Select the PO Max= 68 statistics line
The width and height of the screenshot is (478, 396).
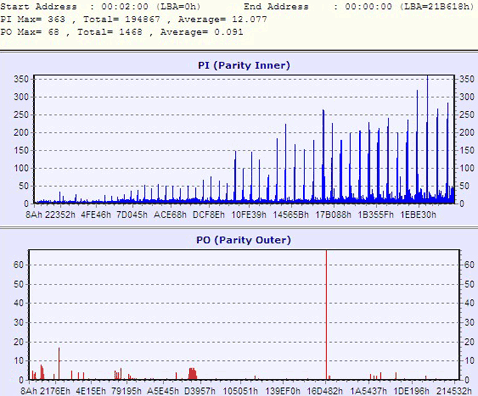tap(122, 32)
